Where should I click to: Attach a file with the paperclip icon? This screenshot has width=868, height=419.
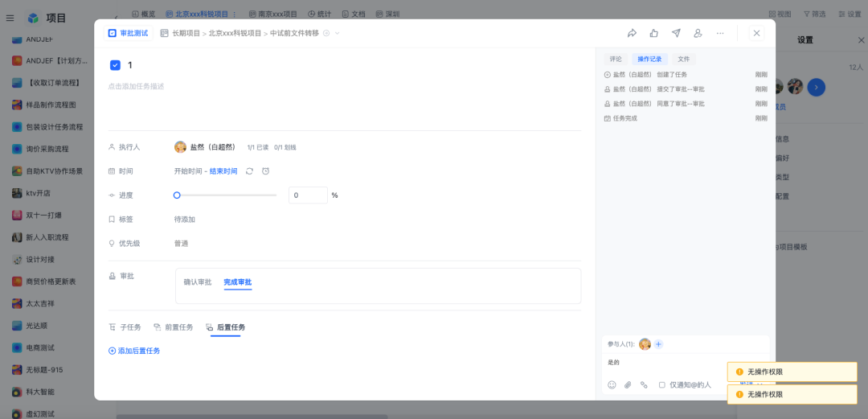click(x=628, y=384)
